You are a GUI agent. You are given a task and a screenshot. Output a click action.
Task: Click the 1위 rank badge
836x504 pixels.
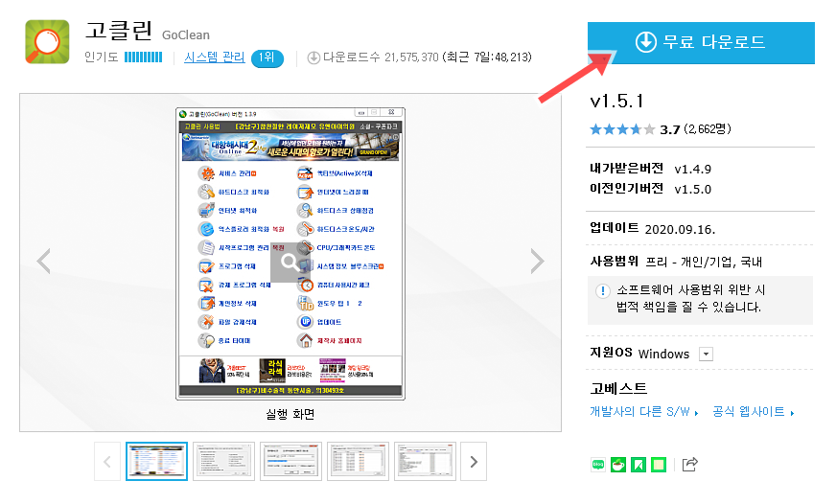(267, 57)
